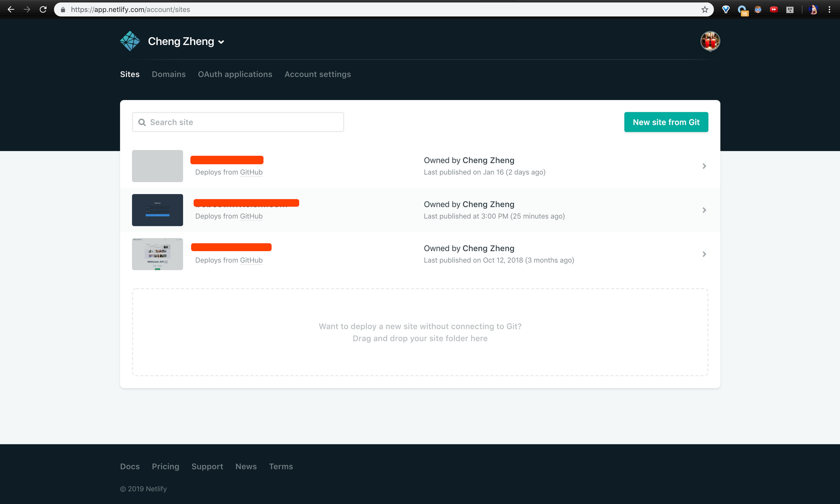Open the user avatar menu
This screenshot has height=504, width=840.
tap(710, 41)
